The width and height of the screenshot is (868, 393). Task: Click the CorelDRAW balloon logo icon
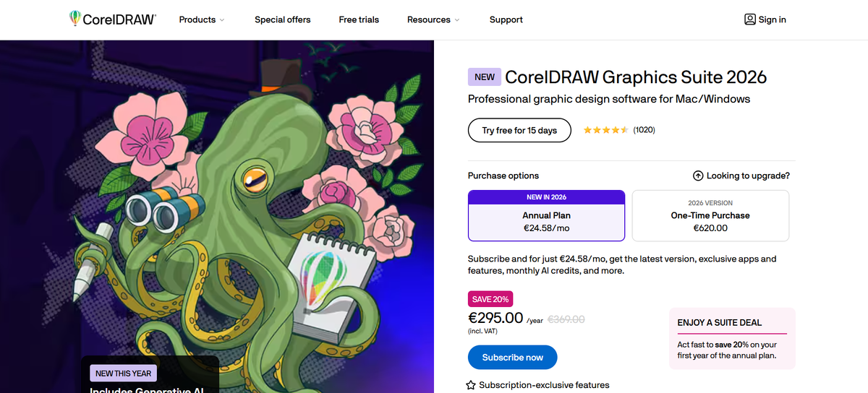(75, 19)
